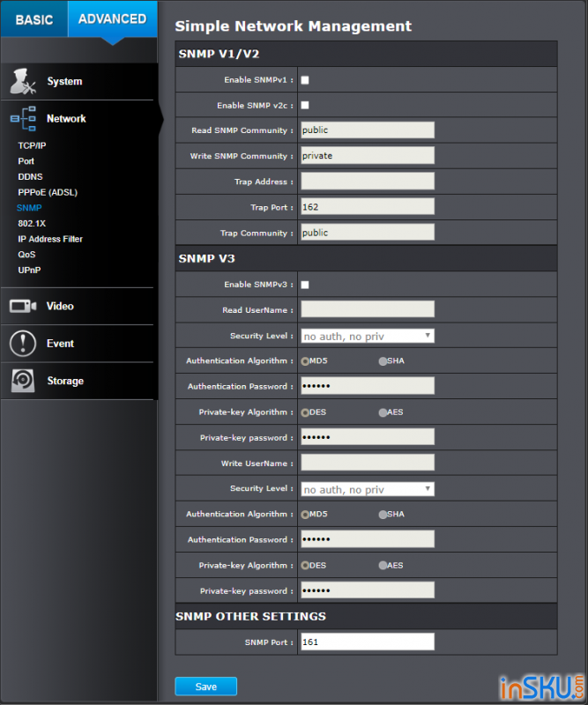588x705 pixels.
Task: Open the Storage menu section
Action: pos(79,381)
